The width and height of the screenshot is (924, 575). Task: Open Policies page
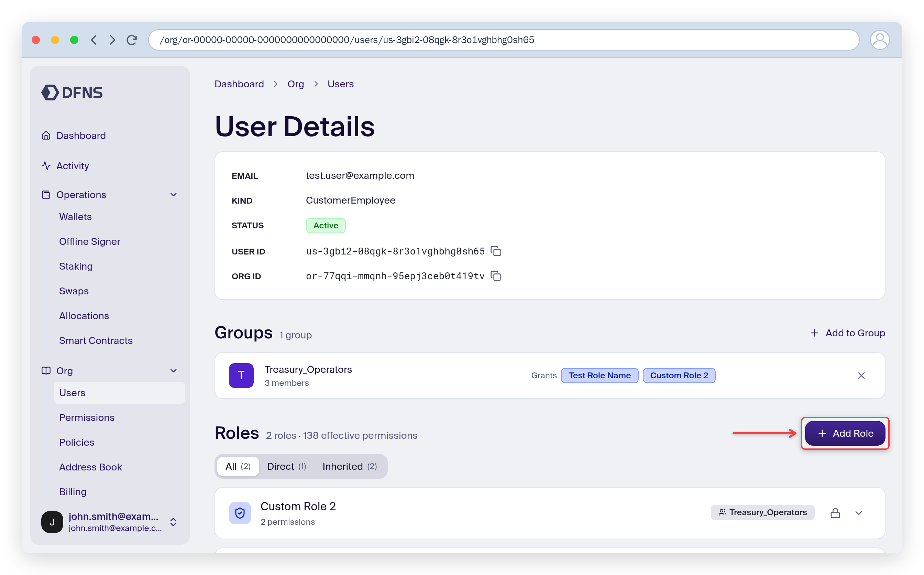pos(76,442)
